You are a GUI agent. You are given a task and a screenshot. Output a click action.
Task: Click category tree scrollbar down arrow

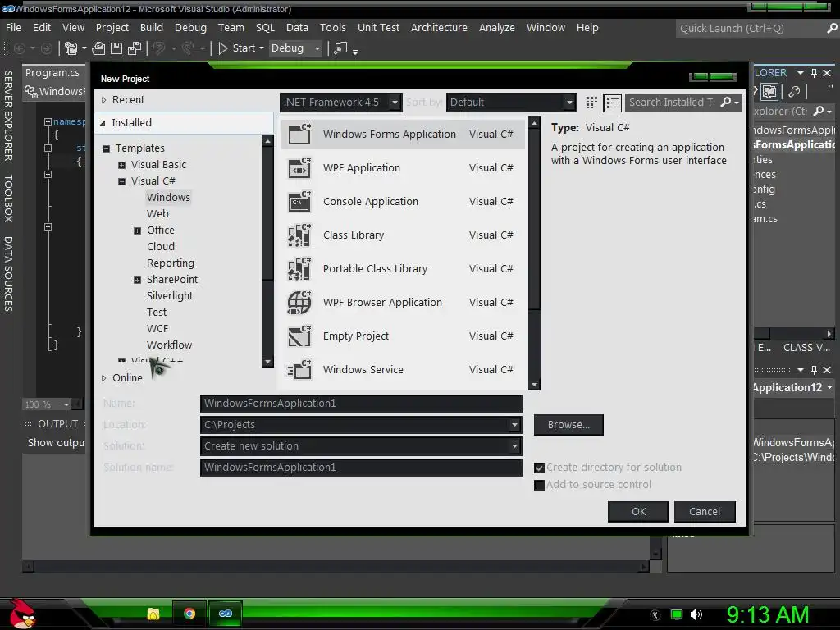267,362
